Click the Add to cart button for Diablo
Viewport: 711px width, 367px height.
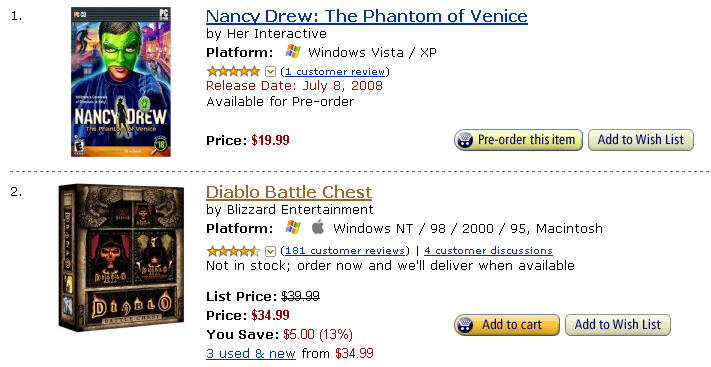pyautogui.click(x=506, y=325)
